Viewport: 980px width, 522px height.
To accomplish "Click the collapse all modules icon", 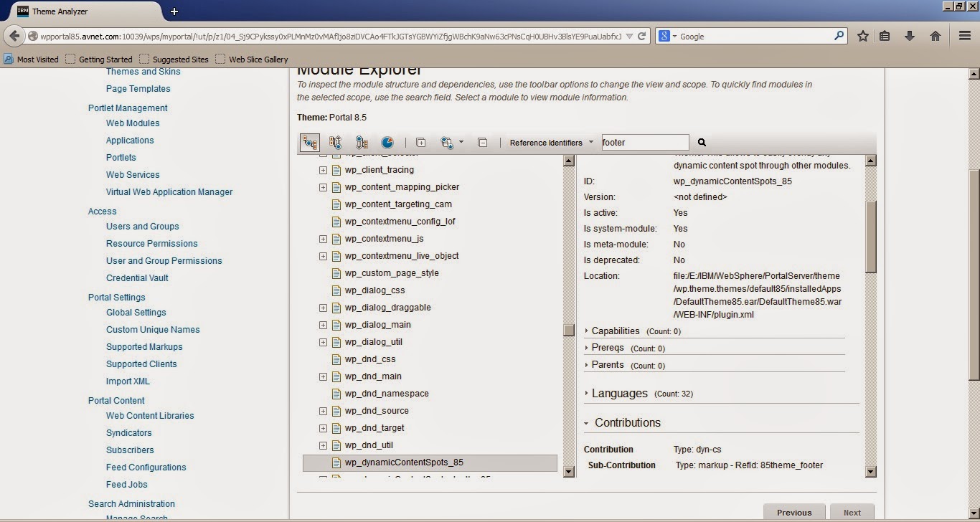I will click(483, 143).
